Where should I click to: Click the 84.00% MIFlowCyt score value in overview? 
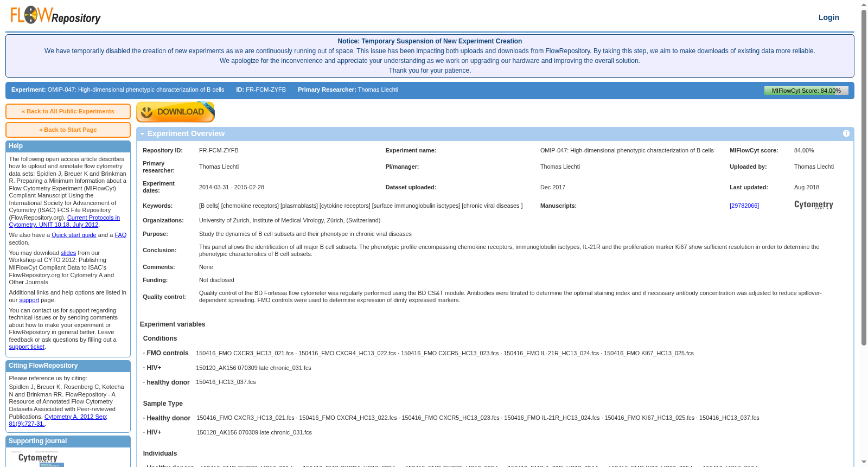[x=804, y=150]
